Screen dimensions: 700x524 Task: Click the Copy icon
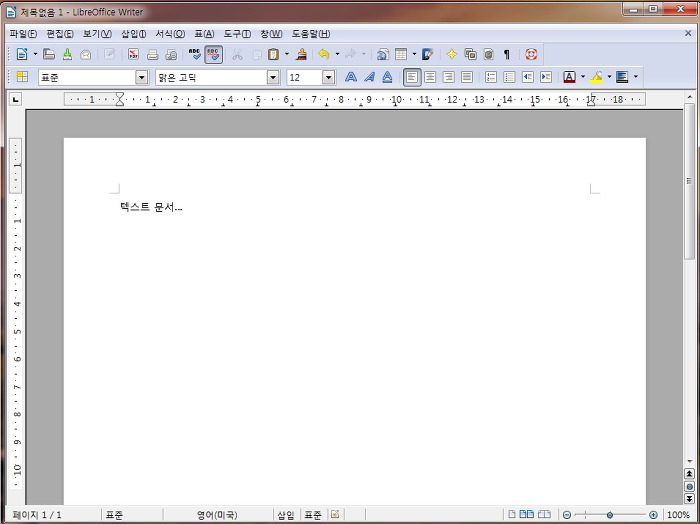tap(257, 54)
